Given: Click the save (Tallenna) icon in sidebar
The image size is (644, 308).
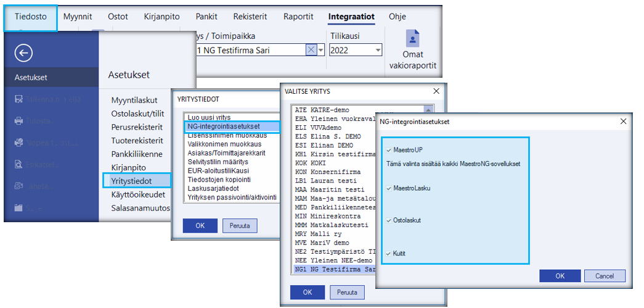Looking at the screenshot, I should click(x=18, y=99).
